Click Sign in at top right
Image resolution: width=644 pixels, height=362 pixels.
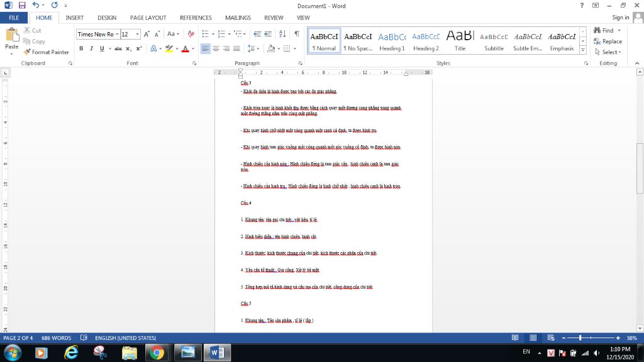620,17
